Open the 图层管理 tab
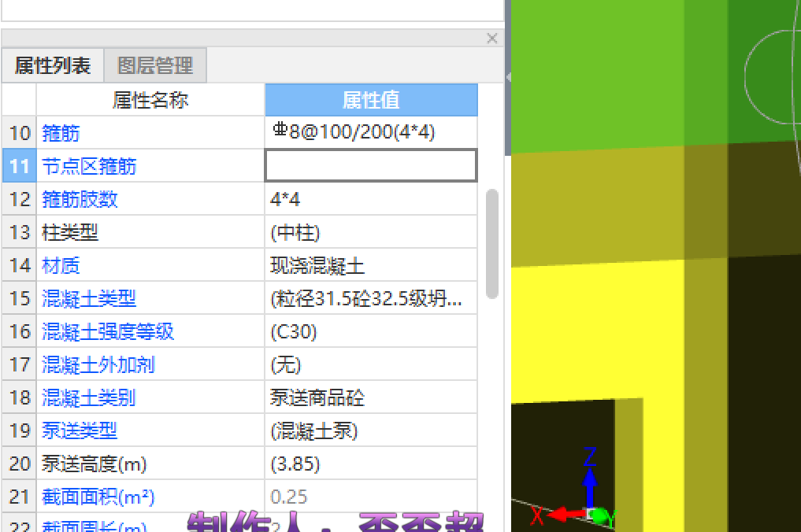This screenshot has width=801, height=532. (155, 65)
